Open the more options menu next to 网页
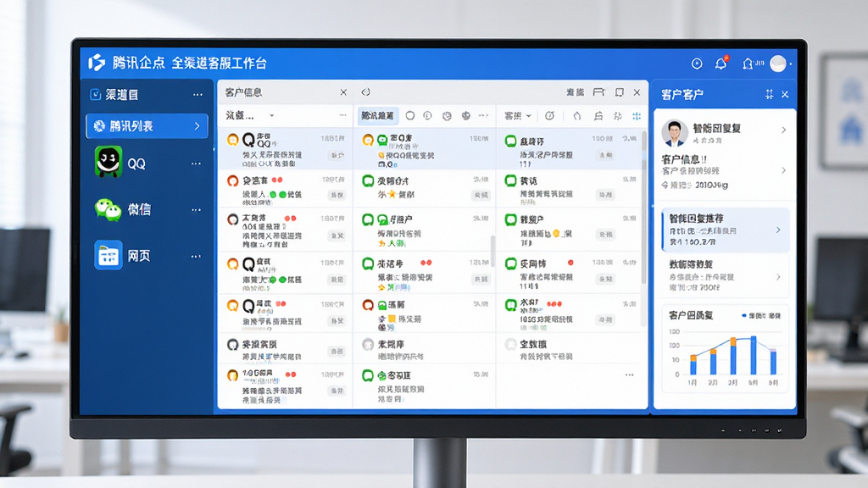The width and height of the screenshot is (868, 488). coord(196,257)
